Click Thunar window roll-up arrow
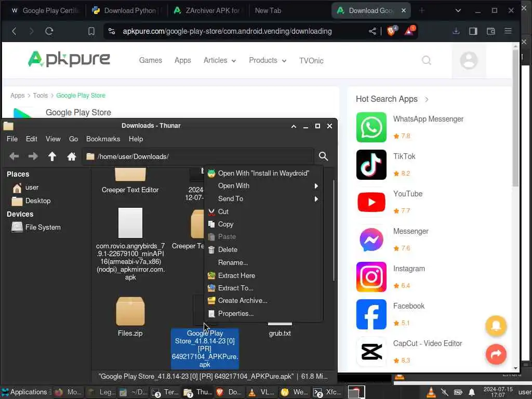Screen dimensions: 532x399 tap(294, 126)
